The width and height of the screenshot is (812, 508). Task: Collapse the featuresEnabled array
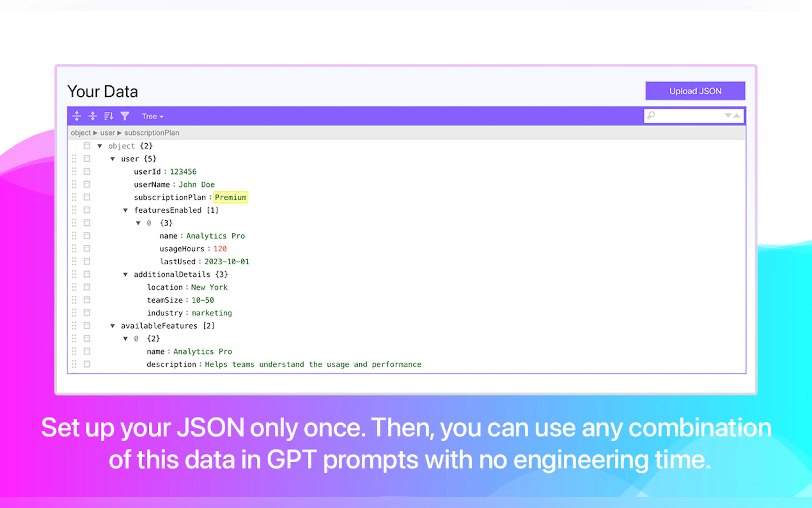[x=126, y=210]
